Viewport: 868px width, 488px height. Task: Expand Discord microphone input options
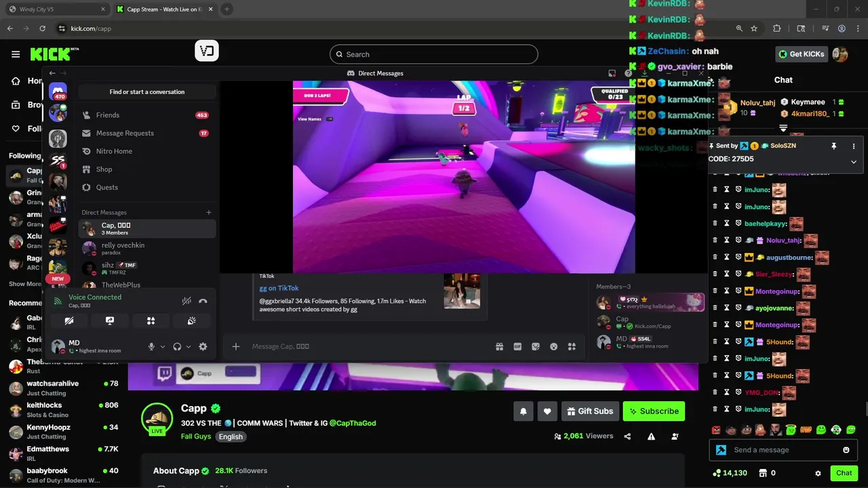[x=162, y=346]
